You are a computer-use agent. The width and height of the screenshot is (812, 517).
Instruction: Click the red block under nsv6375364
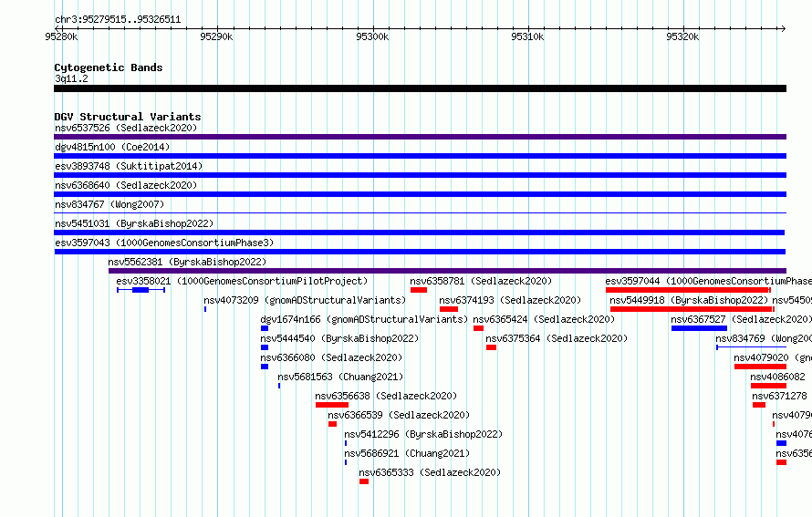[492, 347]
